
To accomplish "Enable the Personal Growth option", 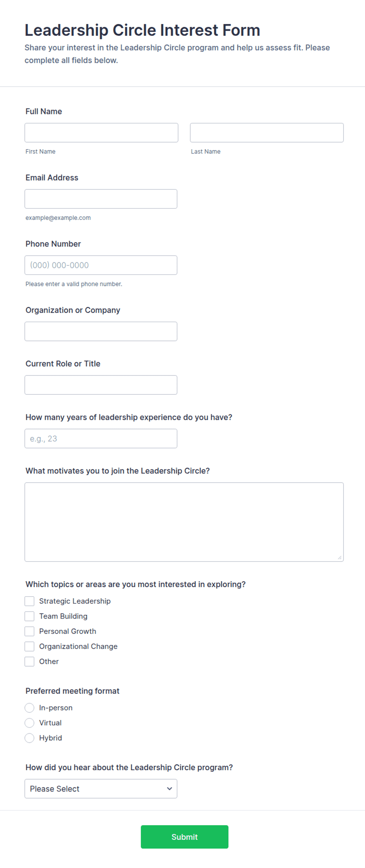I will (x=29, y=632).
